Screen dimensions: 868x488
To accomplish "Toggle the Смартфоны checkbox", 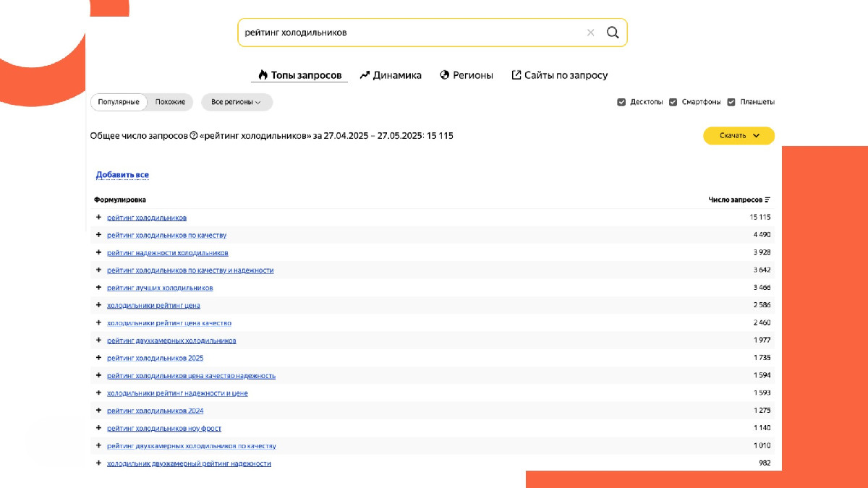I will (673, 103).
